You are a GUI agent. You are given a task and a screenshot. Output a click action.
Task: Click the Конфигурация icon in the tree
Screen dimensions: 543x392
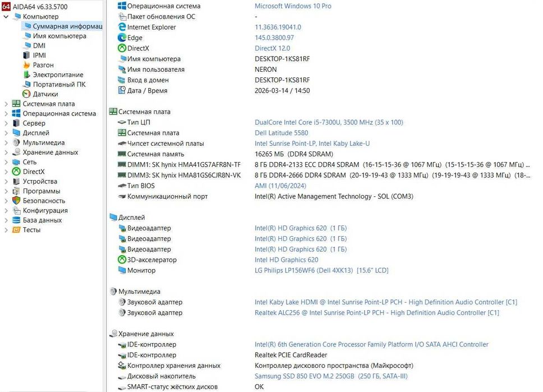click(x=16, y=210)
